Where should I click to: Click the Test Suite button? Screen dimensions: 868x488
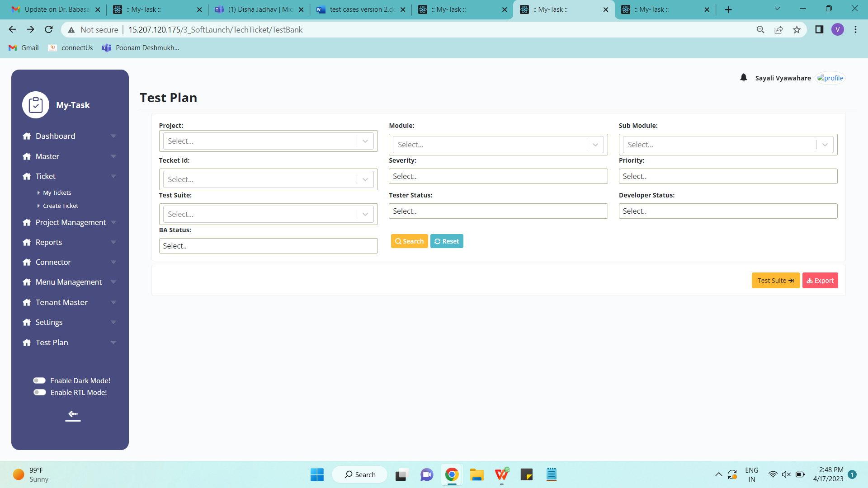click(x=776, y=281)
